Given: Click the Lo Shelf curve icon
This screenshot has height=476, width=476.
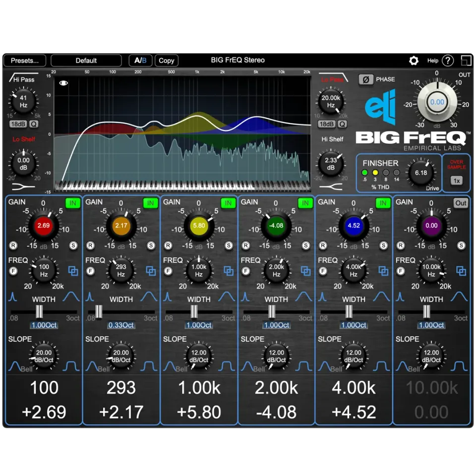Looking at the screenshot, I should coord(23,187).
